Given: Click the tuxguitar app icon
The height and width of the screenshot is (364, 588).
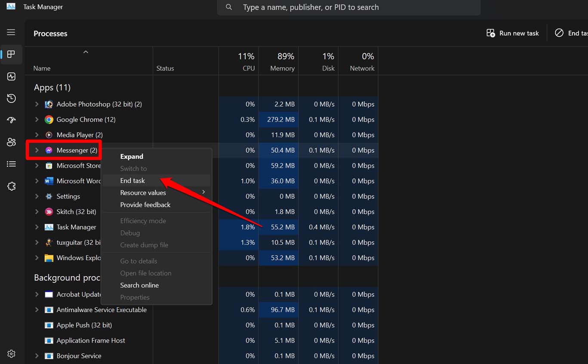Looking at the screenshot, I should coord(49,242).
